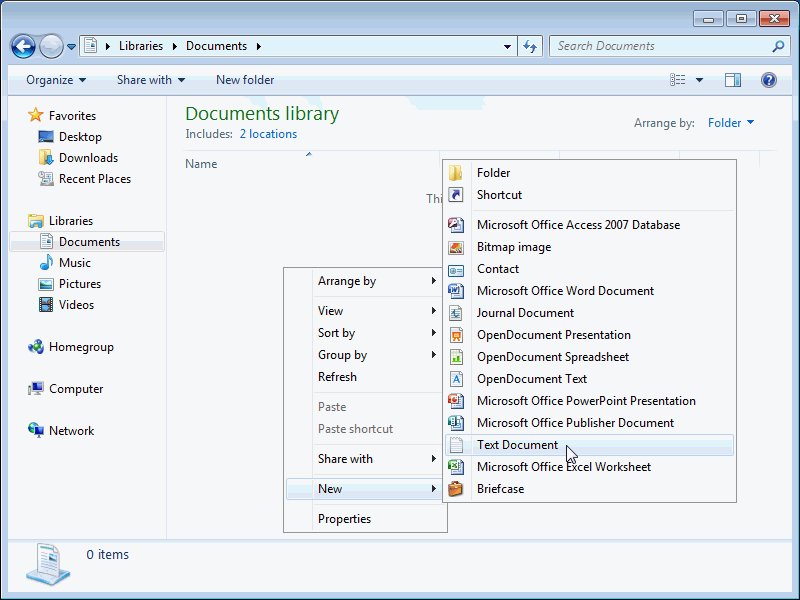Click the Briefcase icon
This screenshot has width=800, height=600.
point(456,489)
